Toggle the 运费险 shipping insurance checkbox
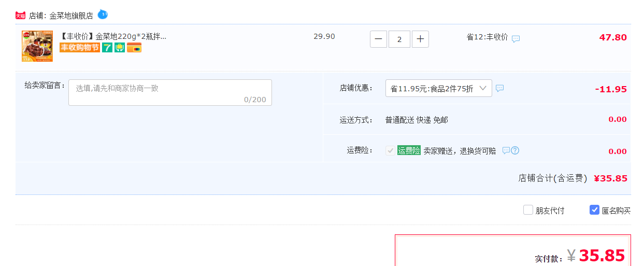The height and width of the screenshot is (266, 644). (390, 150)
